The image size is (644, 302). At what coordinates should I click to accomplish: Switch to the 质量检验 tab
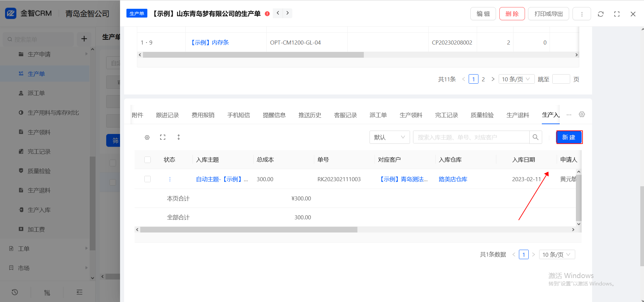(482, 115)
